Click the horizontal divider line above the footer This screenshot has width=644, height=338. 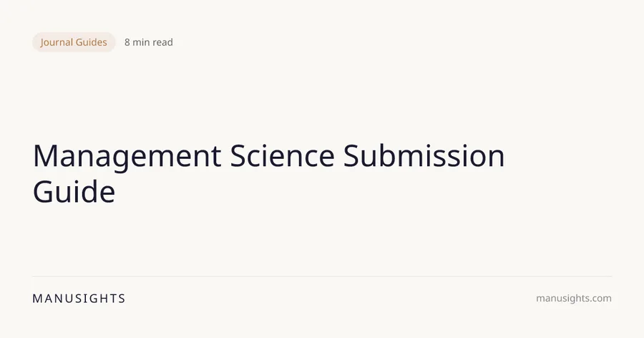click(322, 276)
